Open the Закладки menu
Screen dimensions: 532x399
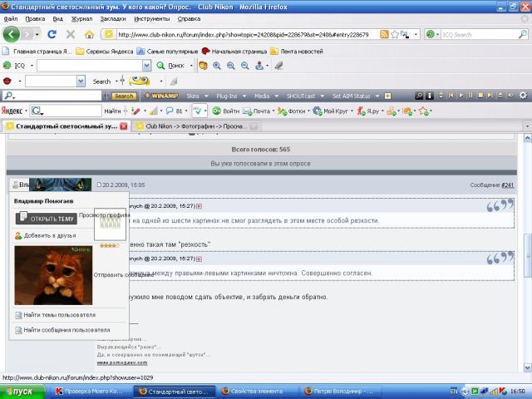[x=113, y=19]
